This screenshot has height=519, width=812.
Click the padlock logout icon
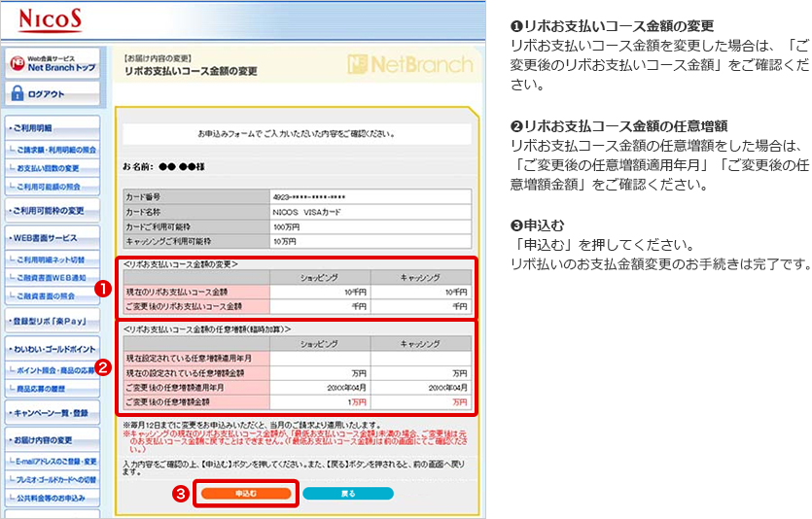tap(18, 94)
